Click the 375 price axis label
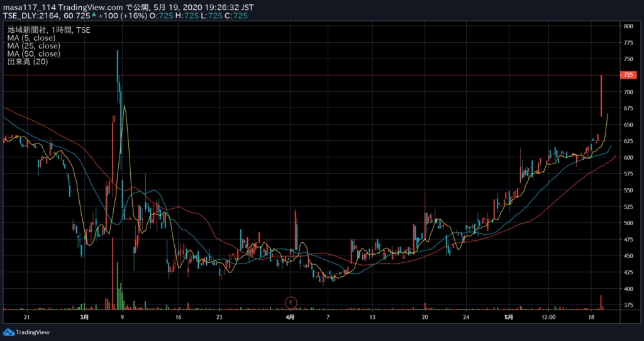Image resolution: width=644 pixels, height=341 pixels. (x=628, y=305)
